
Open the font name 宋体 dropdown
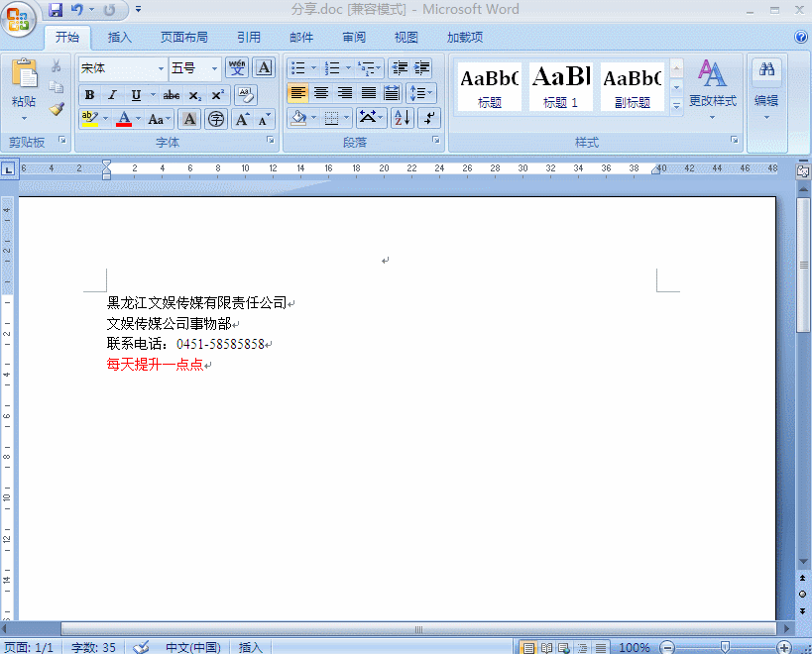(161, 68)
